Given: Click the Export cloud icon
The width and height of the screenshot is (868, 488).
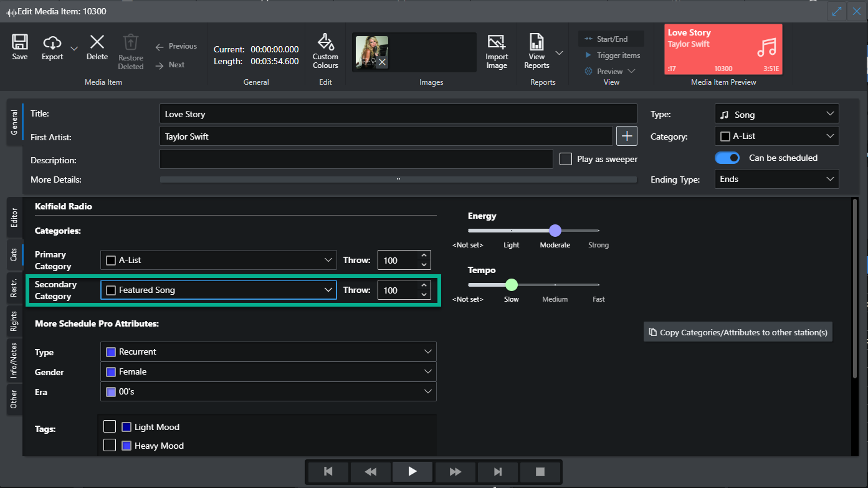Looking at the screenshot, I should 52,42.
